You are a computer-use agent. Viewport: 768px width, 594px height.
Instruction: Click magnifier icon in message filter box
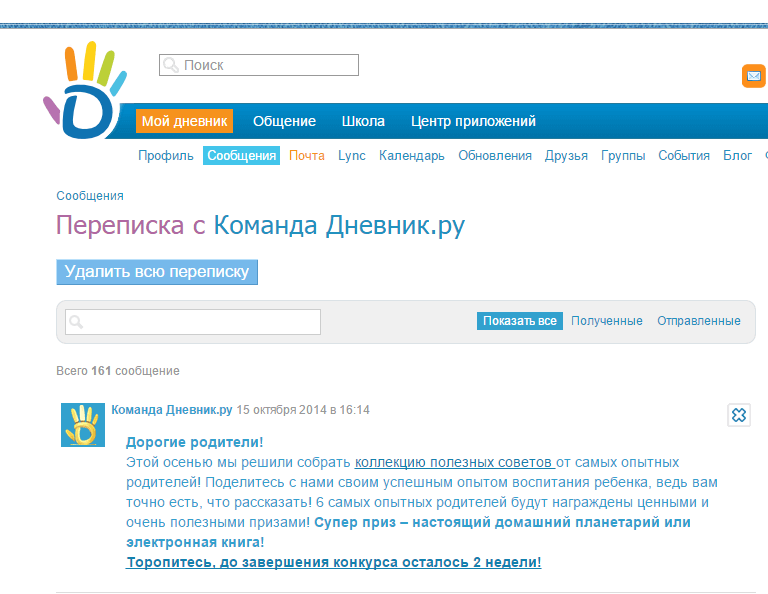(x=77, y=322)
